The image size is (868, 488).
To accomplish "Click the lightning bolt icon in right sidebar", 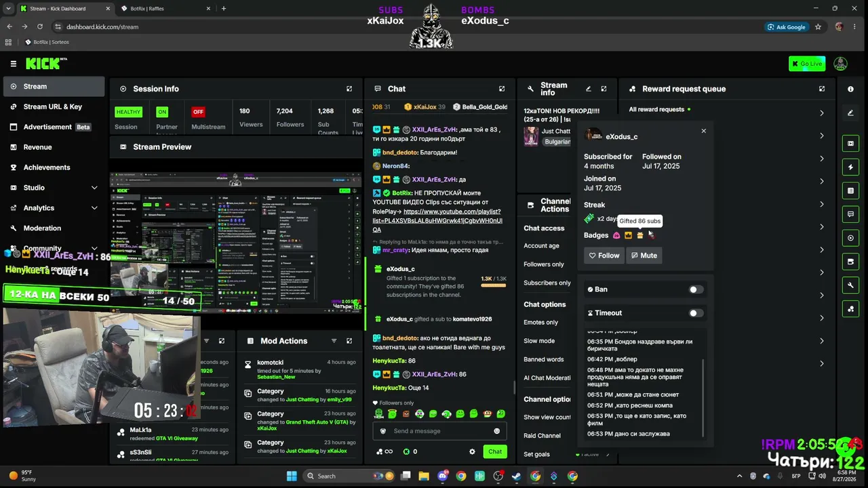I will click(850, 167).
